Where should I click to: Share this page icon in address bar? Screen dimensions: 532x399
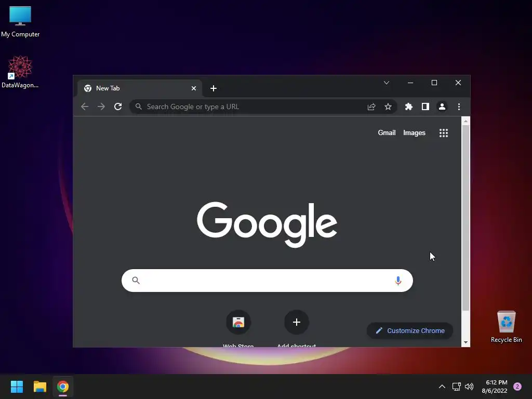(x=371, y=107)
